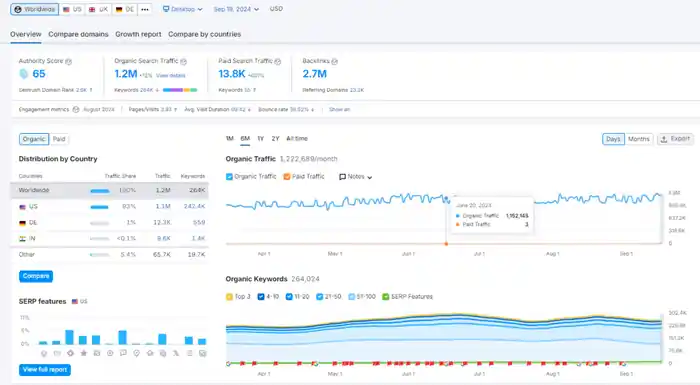Viewport: 700px width, 385px height.
Task: Switch chart granularity to Months
Action: (x=639, y=139)
